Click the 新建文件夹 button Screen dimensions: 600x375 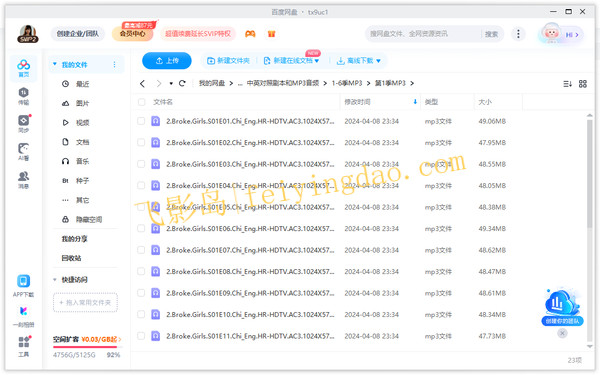(228, 61)
